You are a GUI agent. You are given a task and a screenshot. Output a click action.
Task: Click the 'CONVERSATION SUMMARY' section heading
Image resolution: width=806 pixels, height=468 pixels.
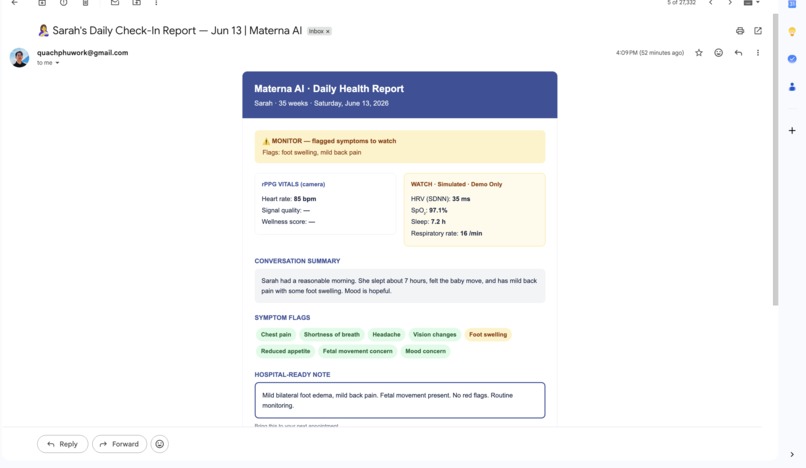point(297,261)
